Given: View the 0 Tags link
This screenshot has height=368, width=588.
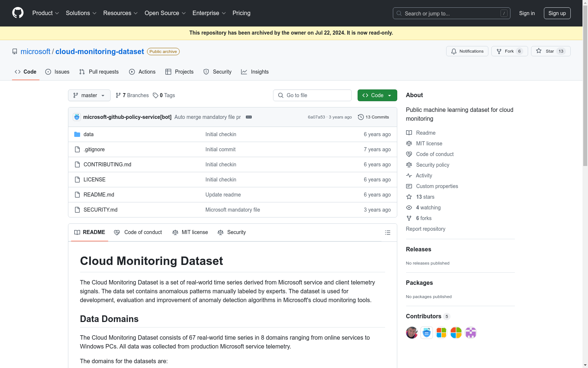Looking at the screenshot, I should (x=164, y=95).
